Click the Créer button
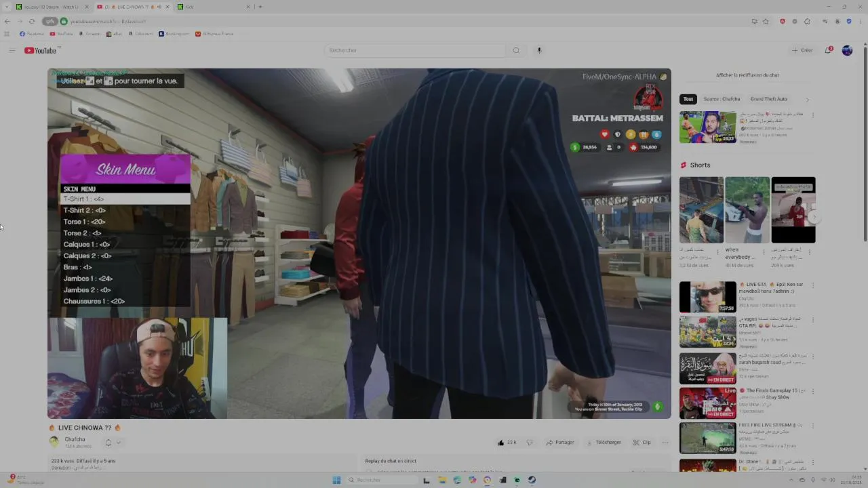 coord(802,50)
